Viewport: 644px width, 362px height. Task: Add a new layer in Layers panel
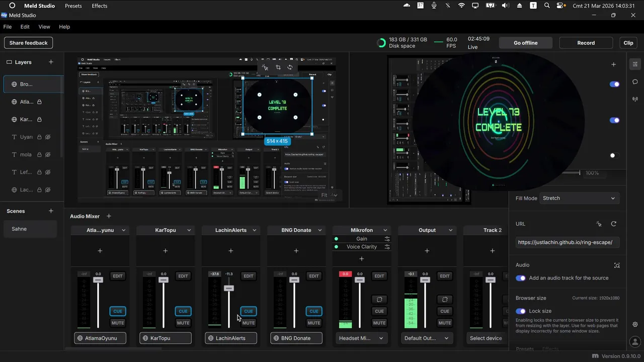pyautogui.click(x=51, y=62)
